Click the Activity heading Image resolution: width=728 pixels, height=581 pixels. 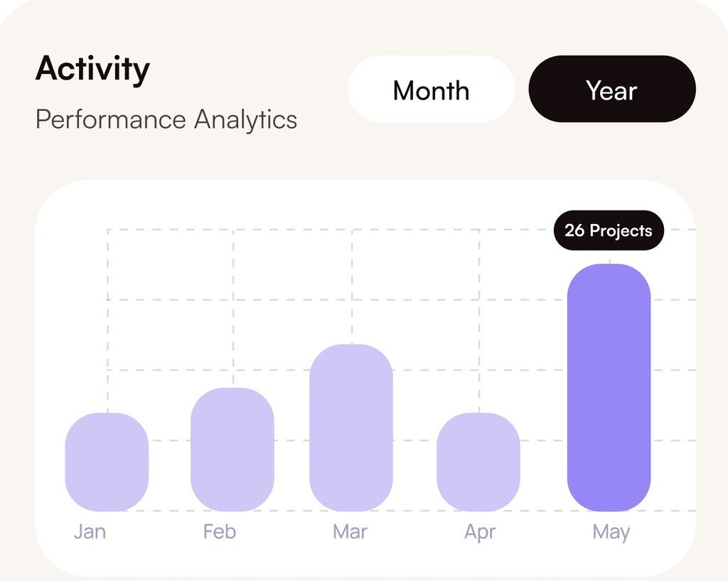[x=92, y=69]
